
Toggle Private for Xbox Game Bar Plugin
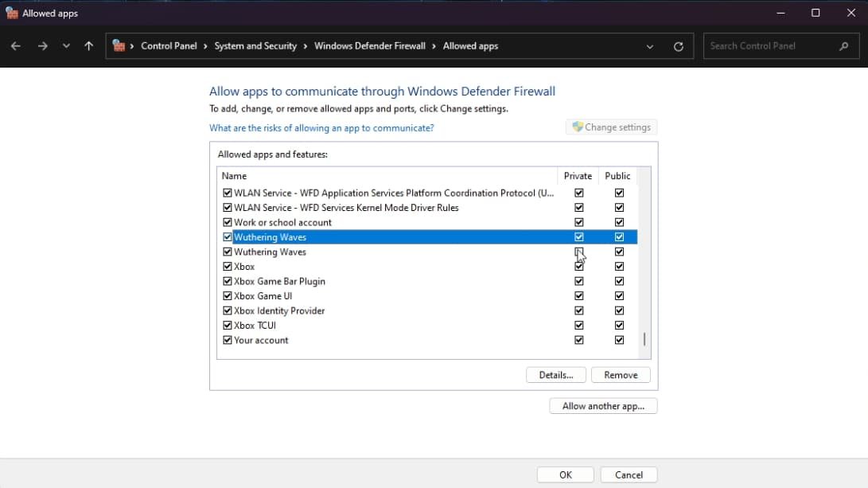coord(579,281)
